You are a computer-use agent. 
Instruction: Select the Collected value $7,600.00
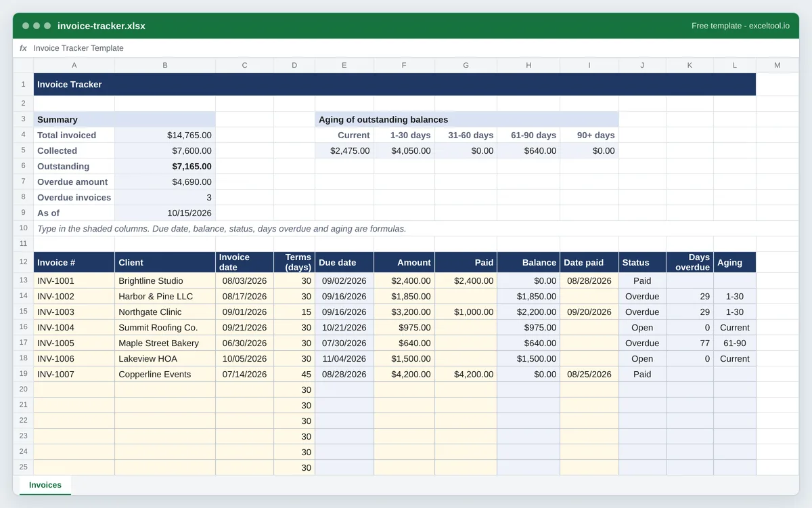point(165,150)
